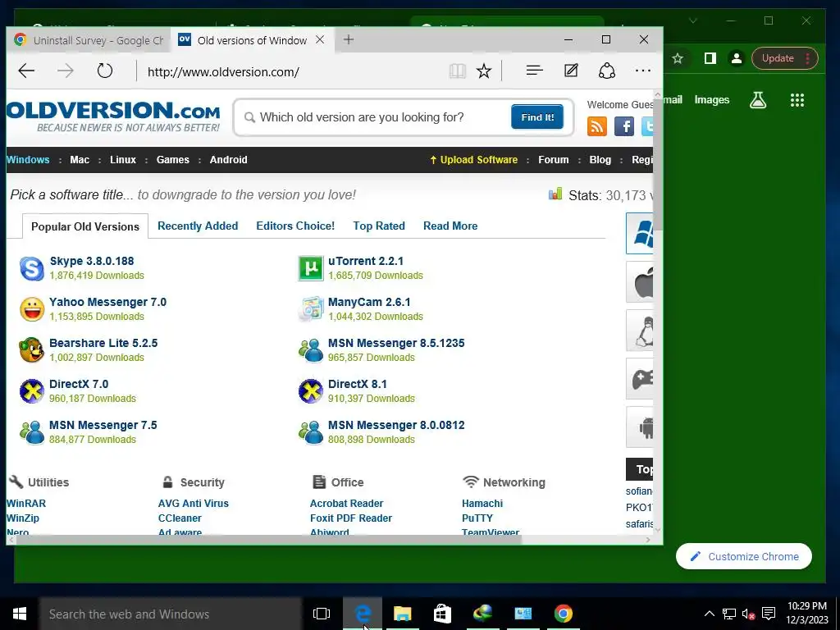Close the Old versions of Windows tab

(320, 39)
